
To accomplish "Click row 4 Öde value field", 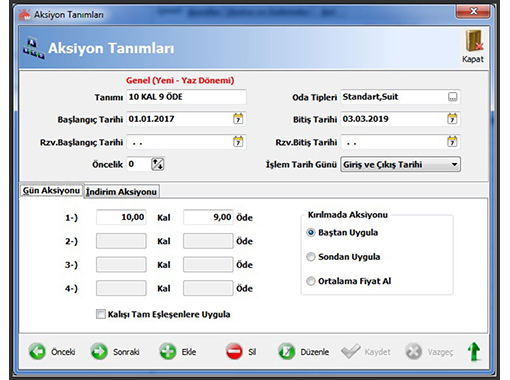I will click(x=208, y=288).
